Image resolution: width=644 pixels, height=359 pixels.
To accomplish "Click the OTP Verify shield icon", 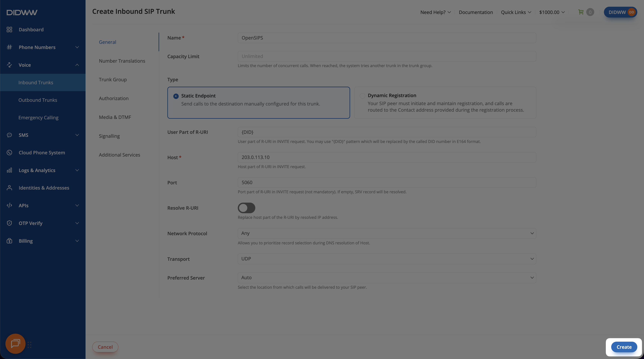I will pos(10,223).
